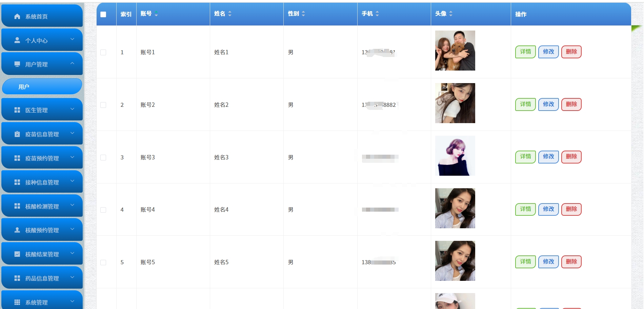Click the sort arrows on 姓名 column
The image size is (644, 309).
pyautogui.click(x=230, y=14)
